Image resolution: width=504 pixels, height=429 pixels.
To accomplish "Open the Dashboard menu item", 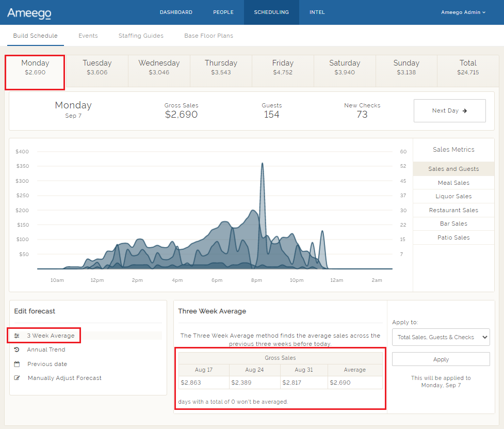I will (x=176, y=12).
